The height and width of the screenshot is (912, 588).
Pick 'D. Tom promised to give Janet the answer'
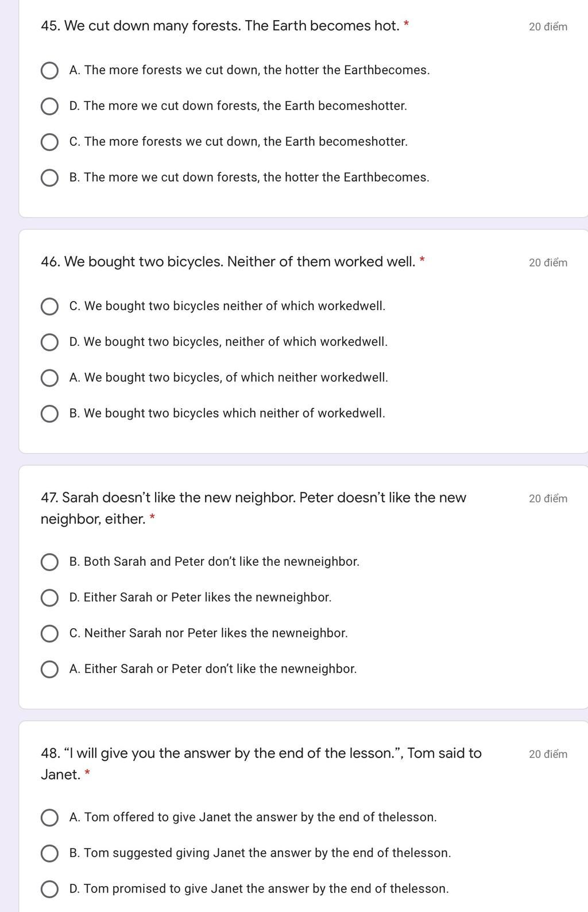[49, 889]
